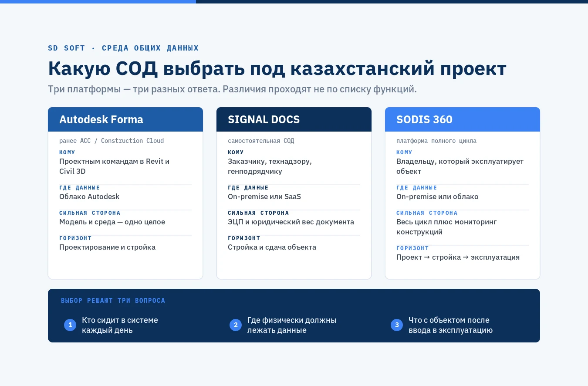Click 'Владельцу, который эксплуатирует объект' text
This screenshot has height=386, width=588.
click(460, 166)
